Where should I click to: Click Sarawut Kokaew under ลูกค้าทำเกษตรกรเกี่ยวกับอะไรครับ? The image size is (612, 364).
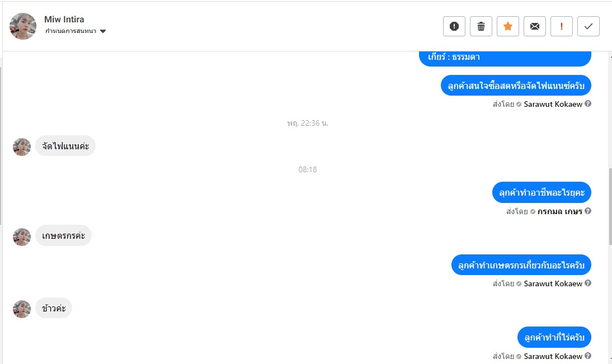553,283
